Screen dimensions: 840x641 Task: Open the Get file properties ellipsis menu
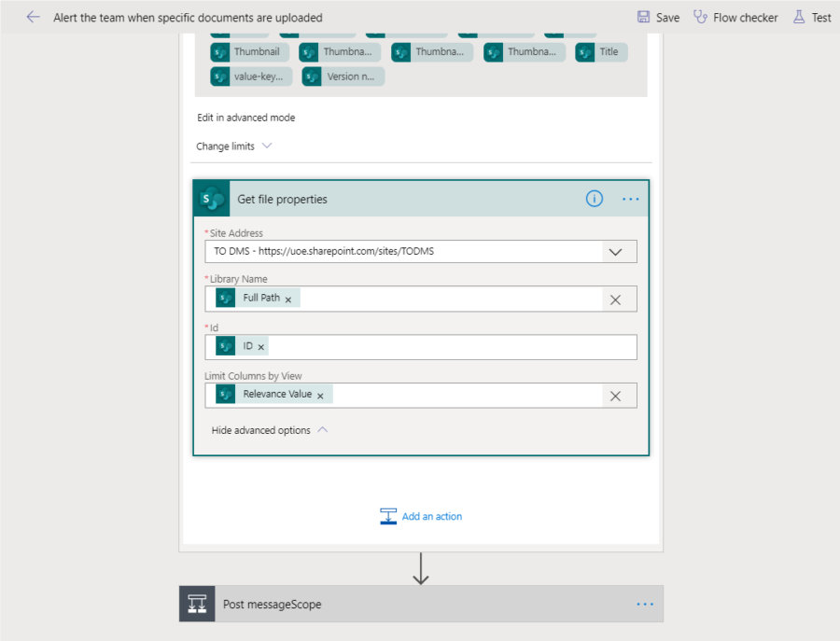point(630,198)
